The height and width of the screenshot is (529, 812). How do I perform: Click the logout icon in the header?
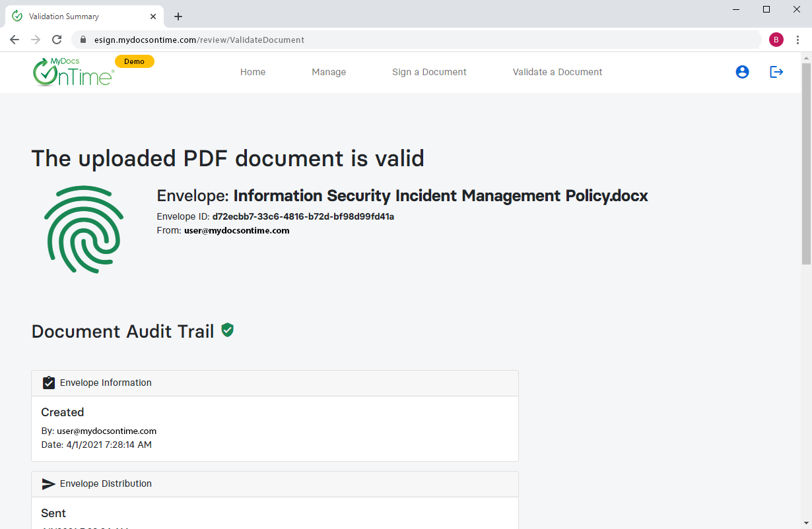(x=776, y=72)
